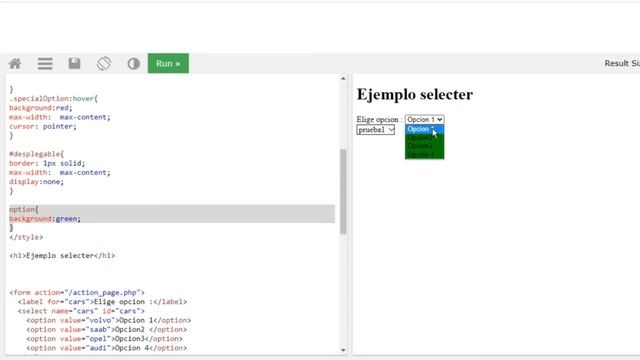The height and width of the screenshot is (360, 640).
Task: Click the 'option{' code line
Action: point(24,209)
